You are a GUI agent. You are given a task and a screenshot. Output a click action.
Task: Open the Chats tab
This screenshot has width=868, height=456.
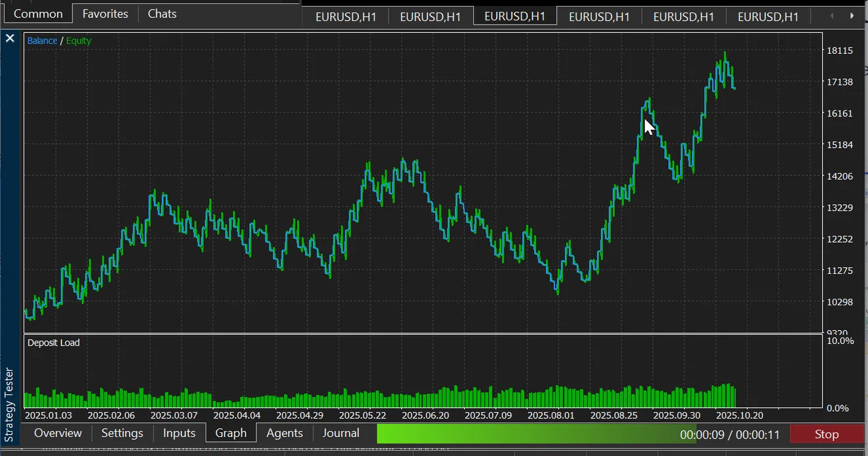[162, 14]
